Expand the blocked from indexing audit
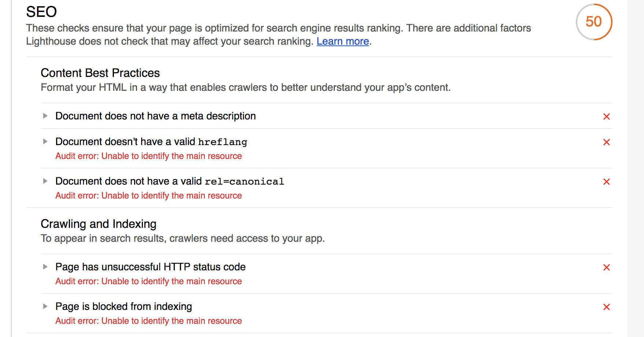 point(45,306)
